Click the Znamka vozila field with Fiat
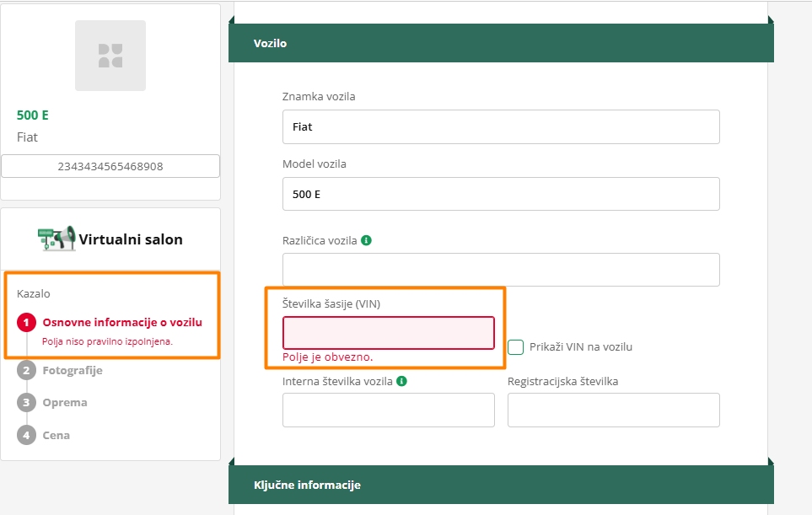The image size is (812, 515). coord(501,127)
